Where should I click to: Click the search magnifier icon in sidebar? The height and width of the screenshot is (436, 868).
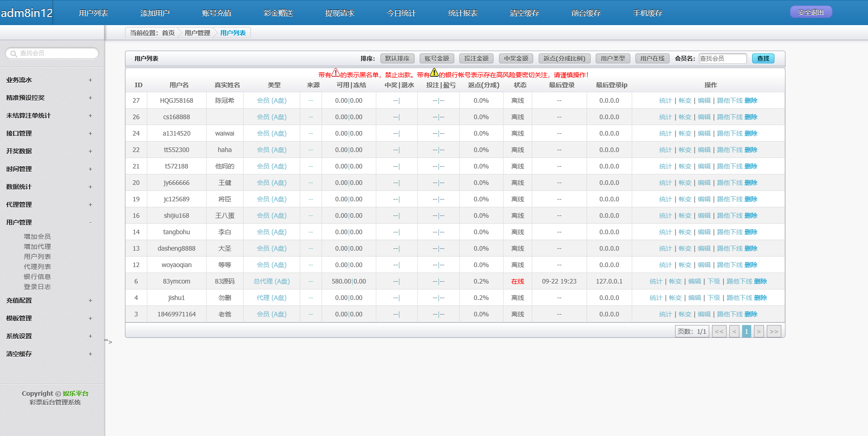[14, 53]
